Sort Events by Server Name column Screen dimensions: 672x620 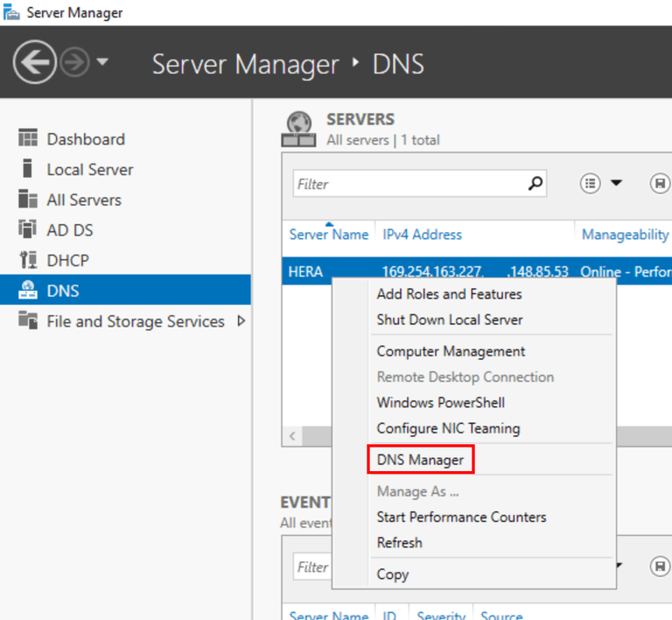(x=329, y=616)
